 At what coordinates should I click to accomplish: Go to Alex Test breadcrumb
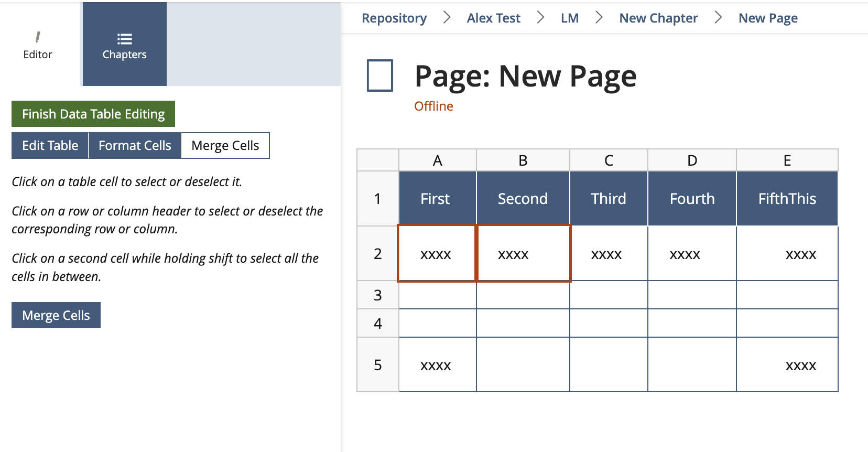pos(493,18)
